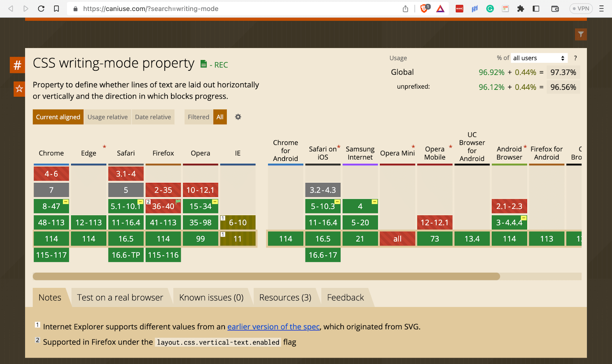Open the 'all users' usage dropdown
This screenshot has height=364, width=612.
click(539, 58)
